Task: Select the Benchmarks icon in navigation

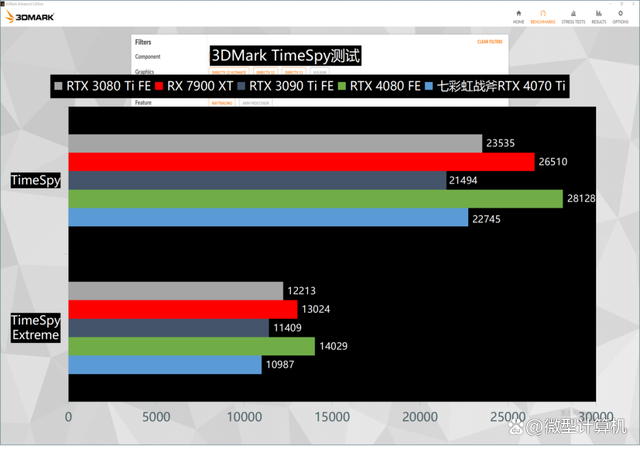Action: 544,16
